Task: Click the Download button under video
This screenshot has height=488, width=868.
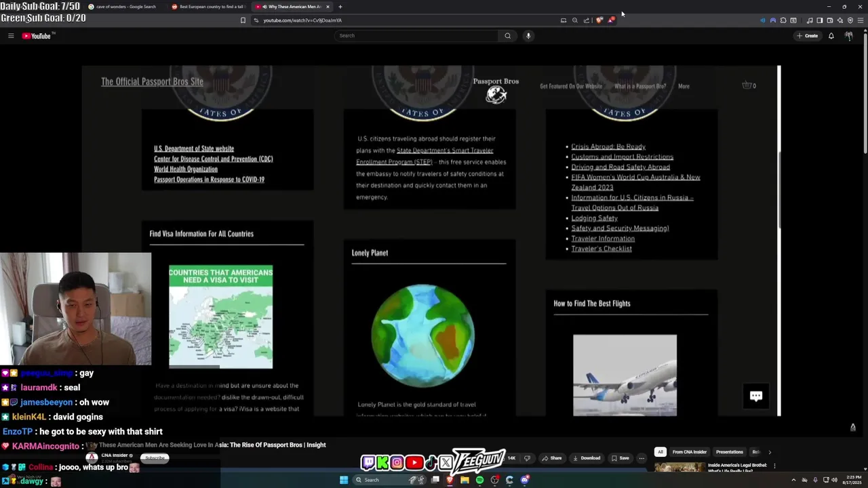Action: [x=587, y=458]
